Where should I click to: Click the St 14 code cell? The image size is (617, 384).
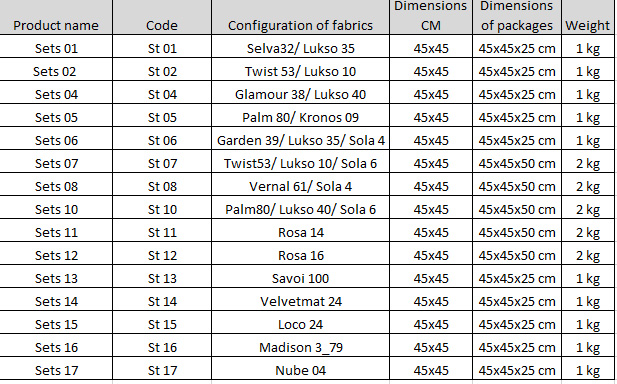(x=162, y=299)
